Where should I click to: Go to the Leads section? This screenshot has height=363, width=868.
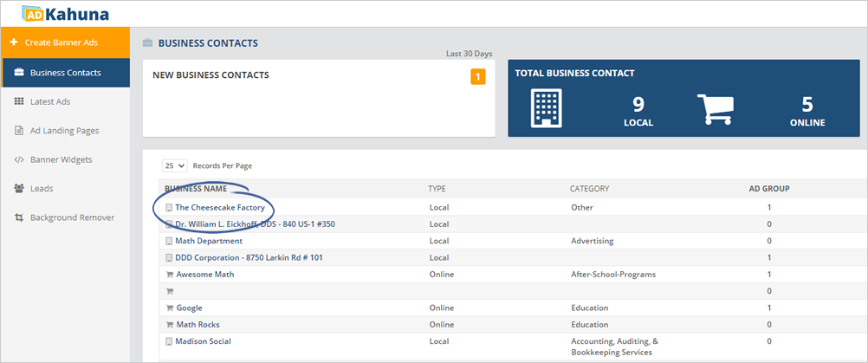pos(42,188)
